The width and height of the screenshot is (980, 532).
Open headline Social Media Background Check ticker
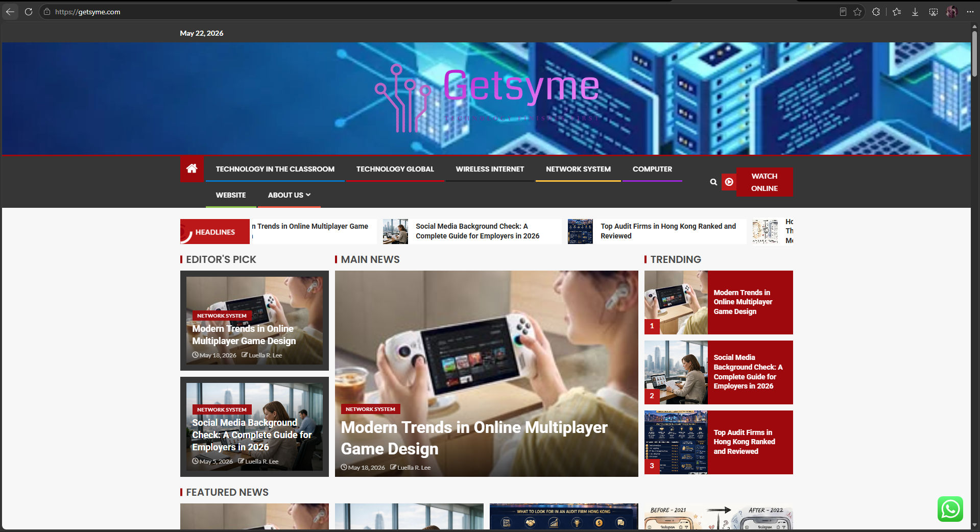(x=477, y=231)
